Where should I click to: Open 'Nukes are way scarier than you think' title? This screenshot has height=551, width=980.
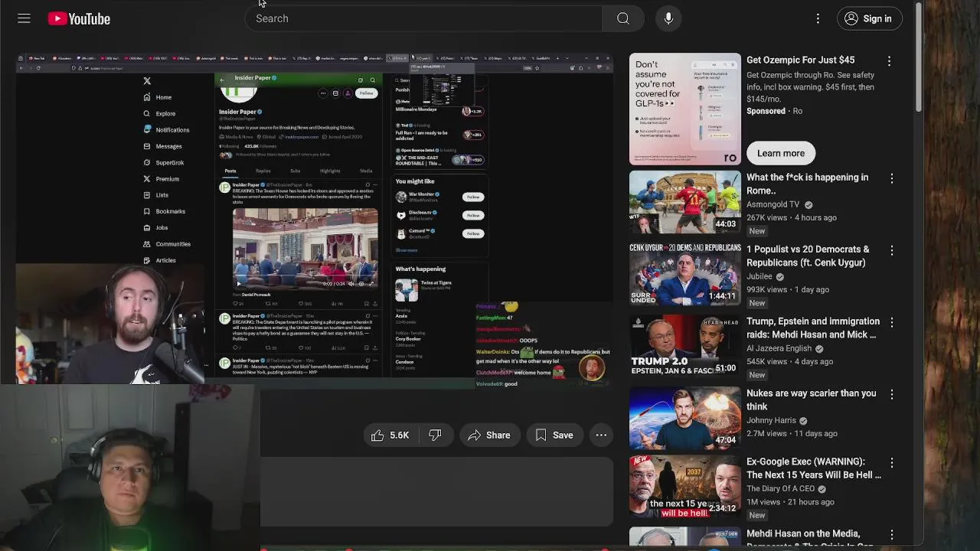tap(811, 399)
